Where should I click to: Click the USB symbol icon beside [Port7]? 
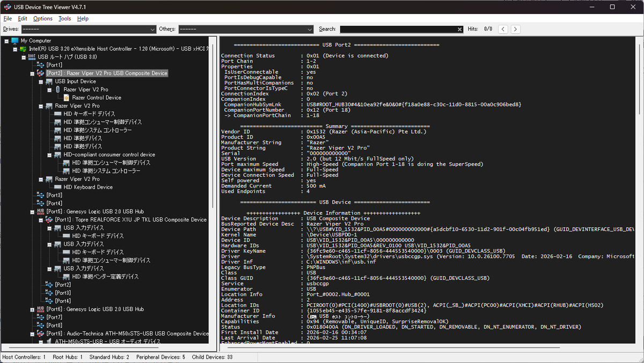click(x=40, y=317)
